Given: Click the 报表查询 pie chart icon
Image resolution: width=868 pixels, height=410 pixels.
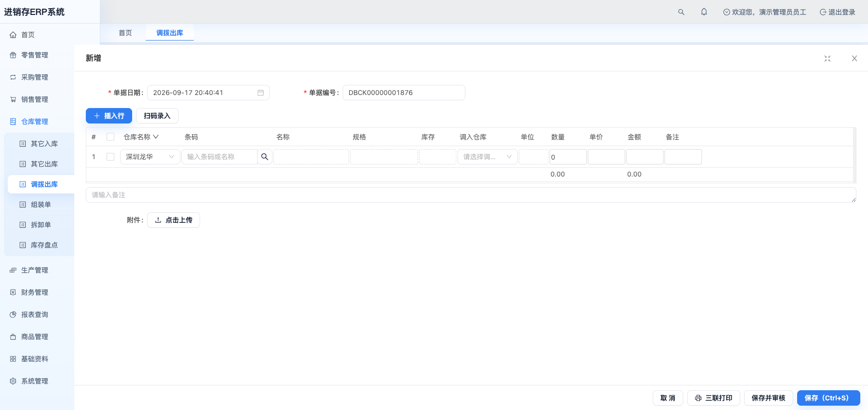Looking at the screenshot, I should pyautogui.click(x=13, y=314).
